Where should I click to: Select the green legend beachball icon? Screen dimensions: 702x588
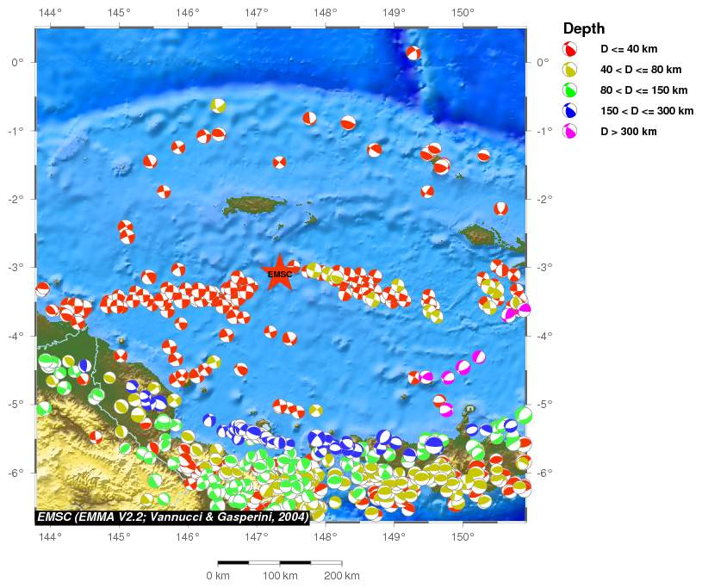(x=570, y=90)
